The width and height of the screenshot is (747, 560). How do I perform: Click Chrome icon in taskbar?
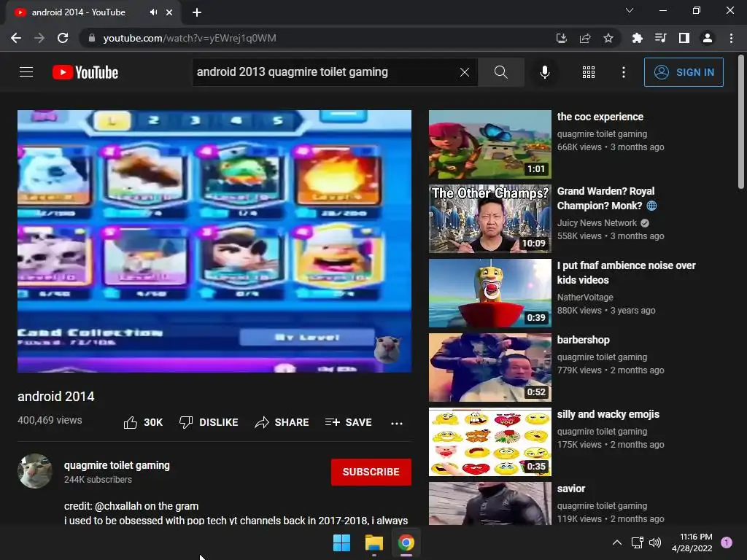pyautogui.click(x=406, y=542)
